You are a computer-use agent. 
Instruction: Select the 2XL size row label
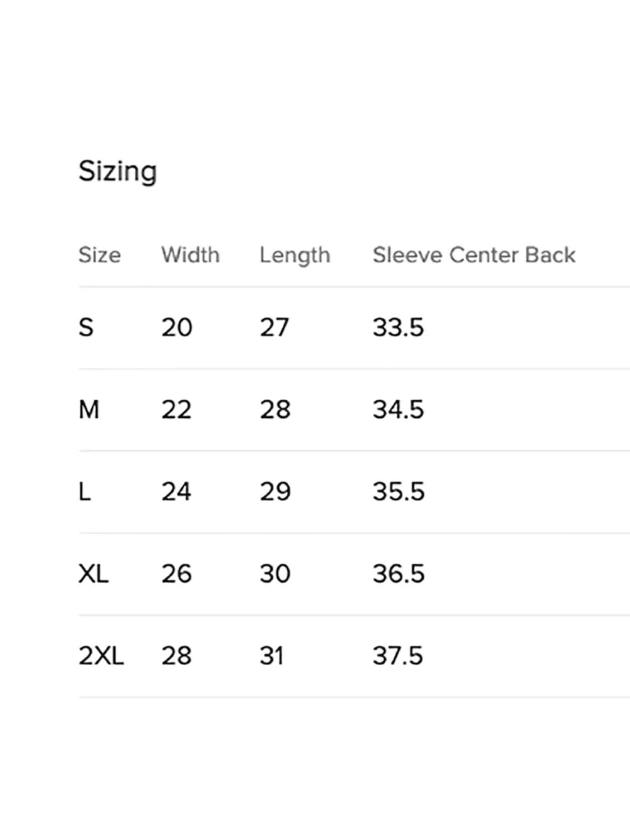tap(101, 656)
